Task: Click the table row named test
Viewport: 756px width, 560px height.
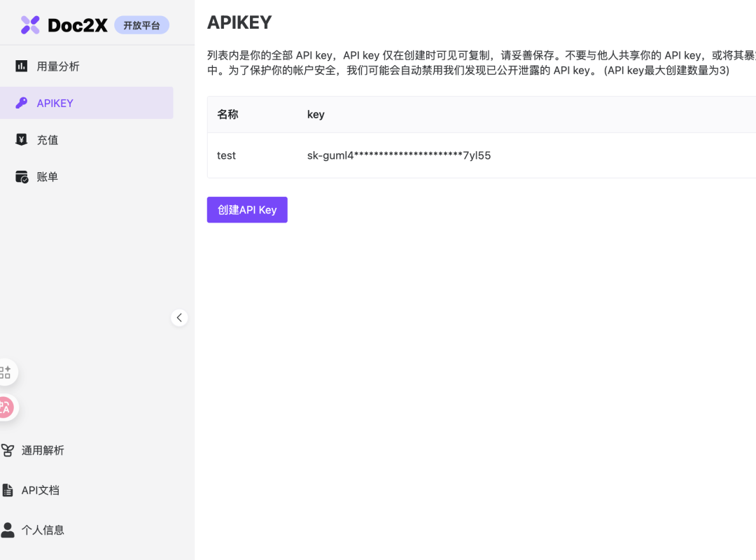Action: tap(226, 155)
